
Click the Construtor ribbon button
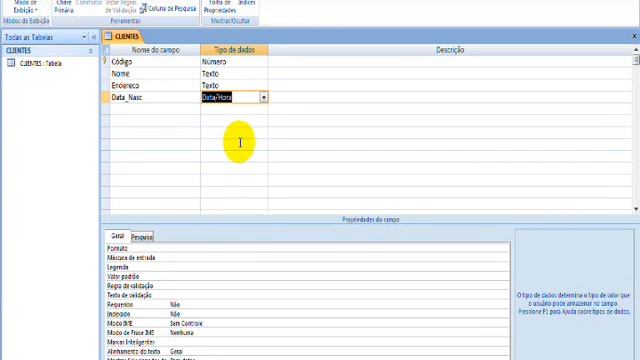coord(89,3)
